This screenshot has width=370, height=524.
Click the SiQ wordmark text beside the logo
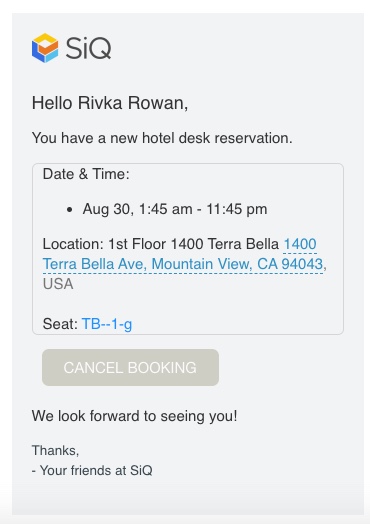(88, 48)
